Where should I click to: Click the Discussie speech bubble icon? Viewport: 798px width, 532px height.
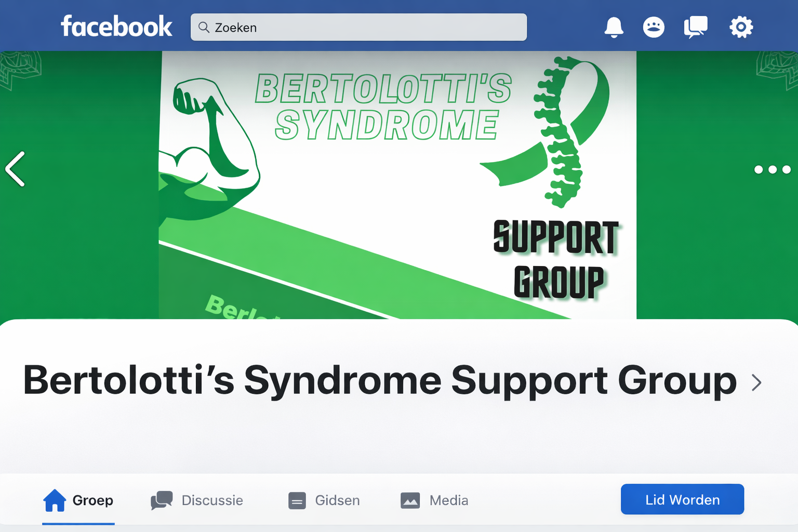162,500
